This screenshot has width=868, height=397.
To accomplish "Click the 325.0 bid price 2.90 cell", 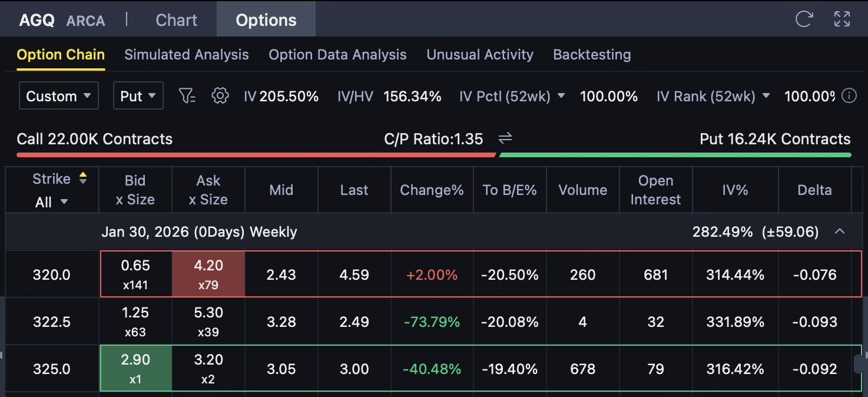I will pos(135,369).
